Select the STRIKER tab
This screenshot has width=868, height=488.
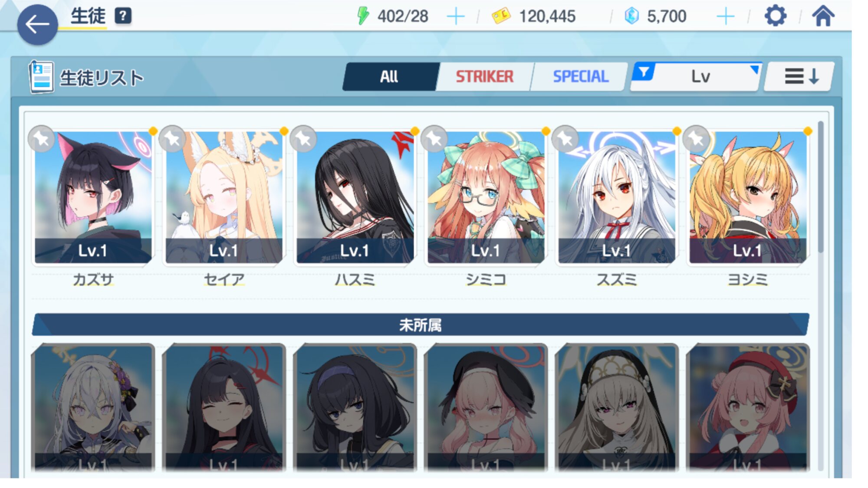484,77
